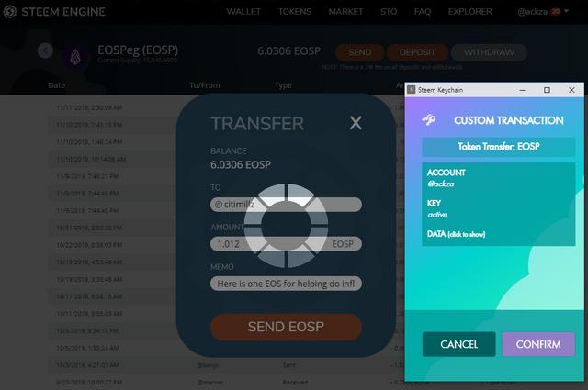The height and width of the screenshot is (390, 588).
Task: Click the MEMO input field
Action: (286, 284)
